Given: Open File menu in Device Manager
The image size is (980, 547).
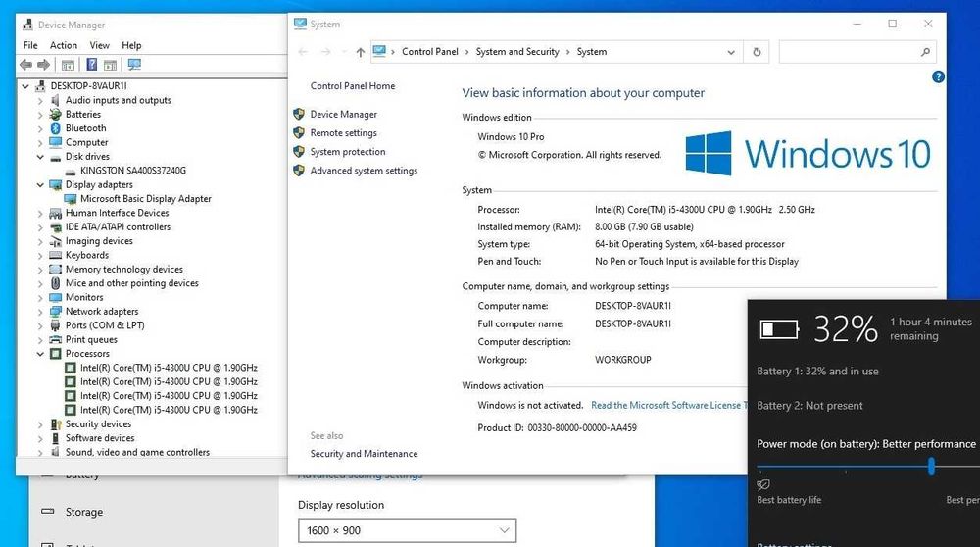Looking at the screenshot, I should coord(30,45).
